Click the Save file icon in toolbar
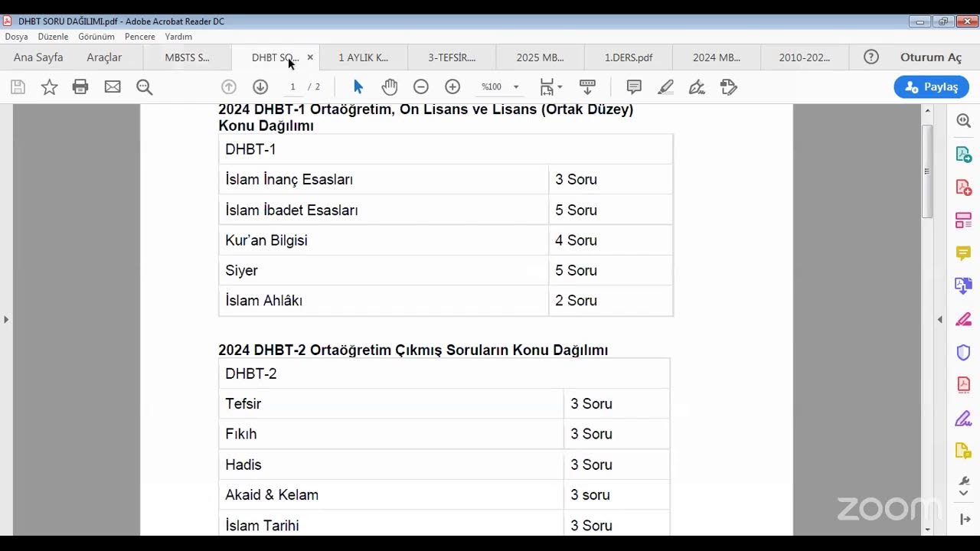The width and height of the screenshot is (980, 551). coord(18,87)
